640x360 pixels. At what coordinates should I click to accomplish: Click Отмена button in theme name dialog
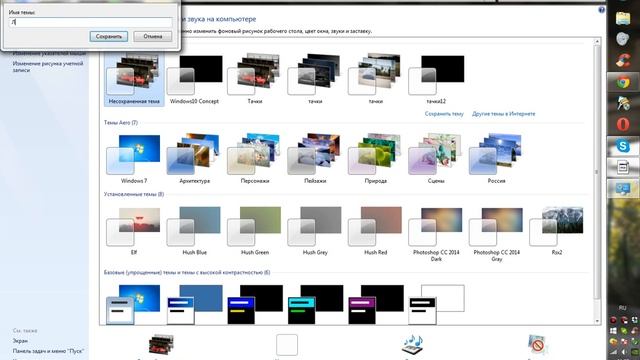click(x=153, y=36)
